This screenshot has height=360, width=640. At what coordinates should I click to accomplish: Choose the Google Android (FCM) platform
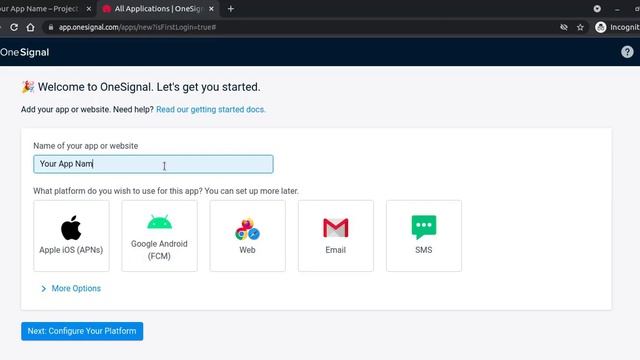[159, 236]
